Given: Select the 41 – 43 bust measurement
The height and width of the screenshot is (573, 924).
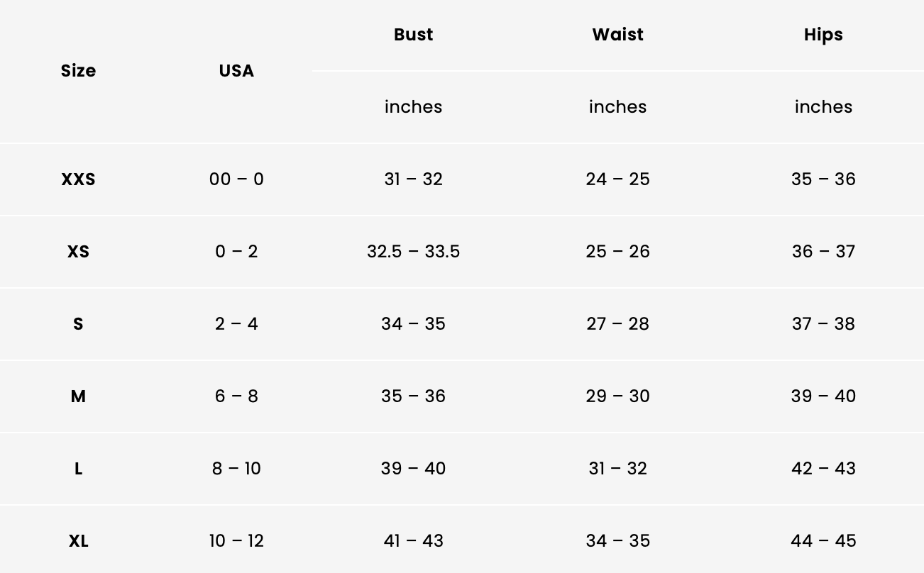Looking at the screenshot, I should [413, 541].
